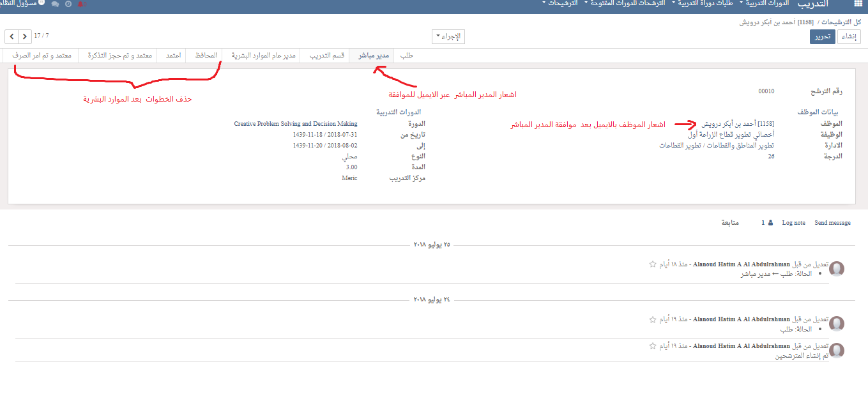Click the إنشاء create button
Screen dimensions: 868x403
click(x=849, y=36)
